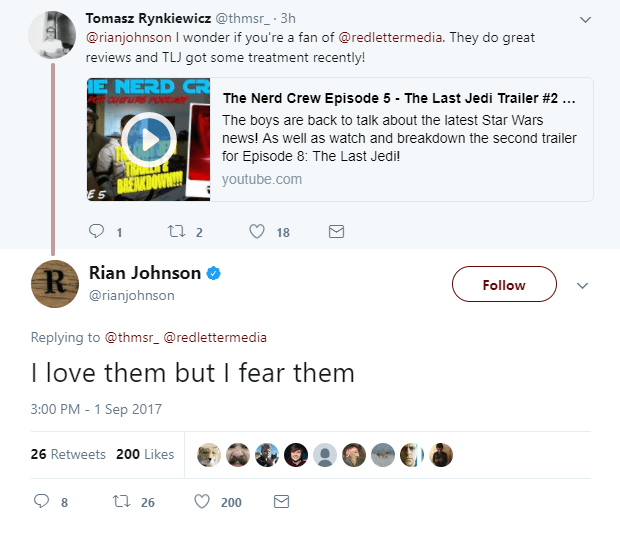Click reply icon on Tomasz's tweet
620x538 pixels.
(x=96, y=231)
